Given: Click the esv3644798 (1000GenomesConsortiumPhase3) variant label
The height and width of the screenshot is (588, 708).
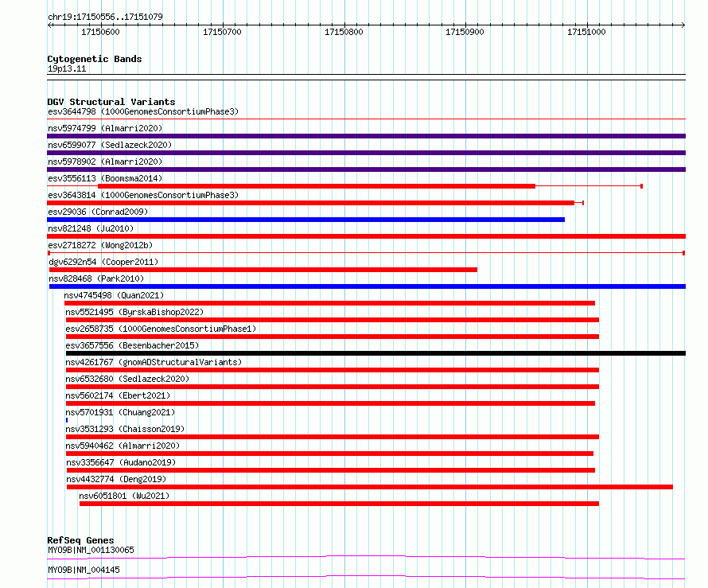Looking at the screenshot, I should click(x=143, y=111).
